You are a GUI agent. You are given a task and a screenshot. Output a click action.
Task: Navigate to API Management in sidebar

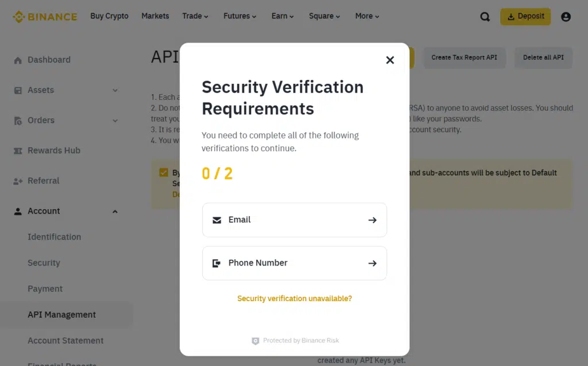click(x=61, y=314)
